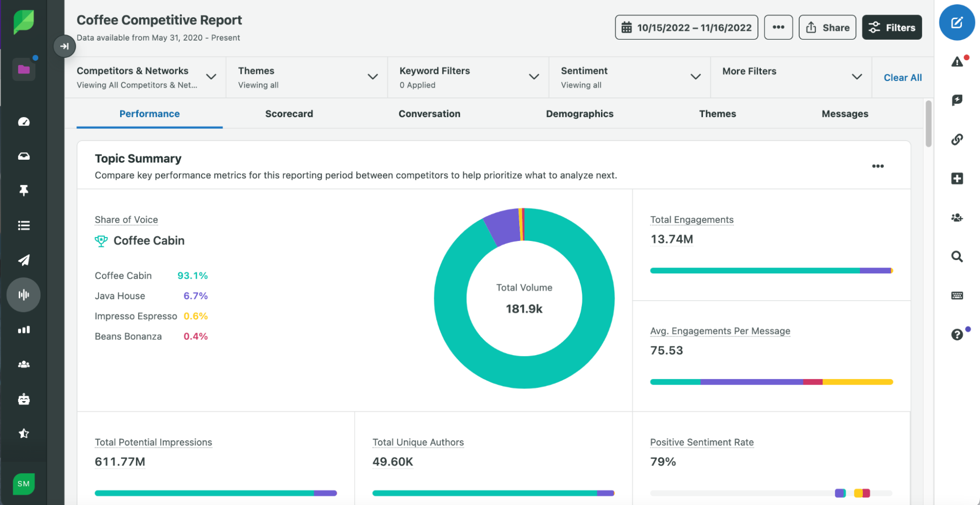This screenshot has height=505, width=980.
Task: Open keyboard shortcuts panel
Action: point(956,295)
